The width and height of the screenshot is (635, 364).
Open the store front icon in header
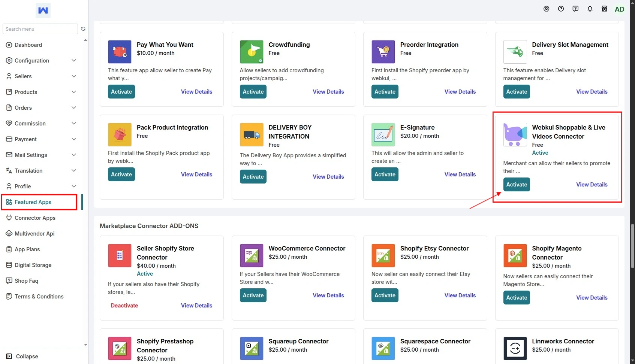pyautogui.click(x=604, y=9)
